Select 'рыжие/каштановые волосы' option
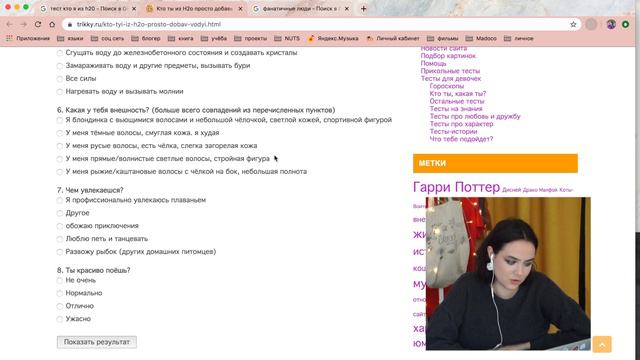The height and width of the screenshot is (360, 640). 60,172
